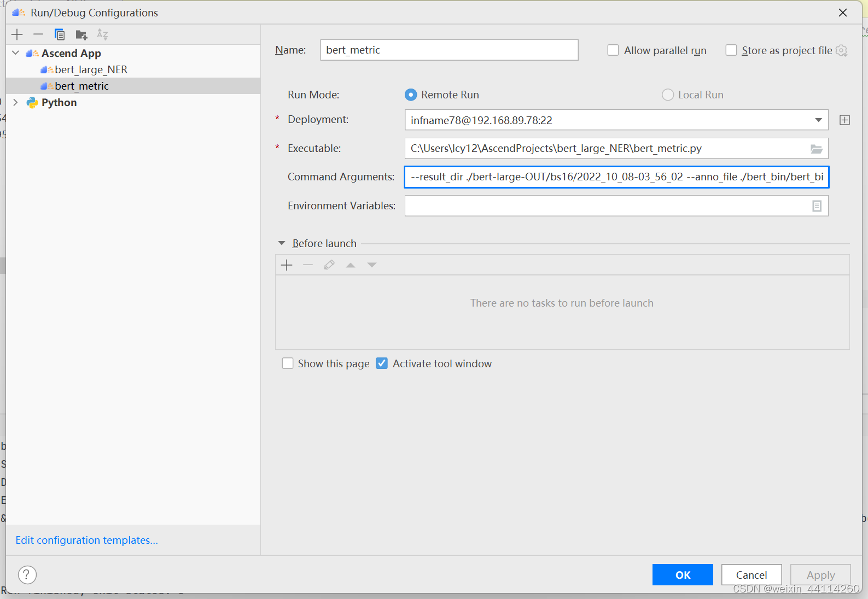868x599 pixels.
Task: Uncheck Activate tool window
Action: [x=382, y=363]
